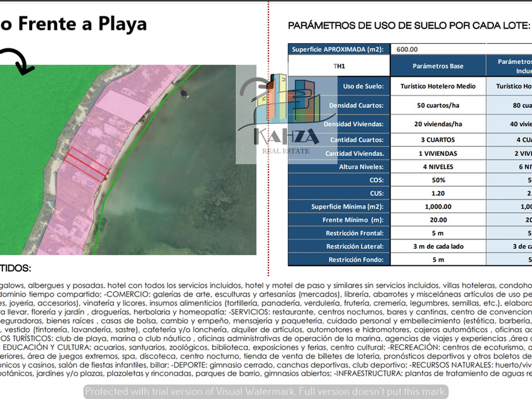The image size is (532, 399).
Task: Click the pale pink lot on the map
Action: (x=122, y=106)
